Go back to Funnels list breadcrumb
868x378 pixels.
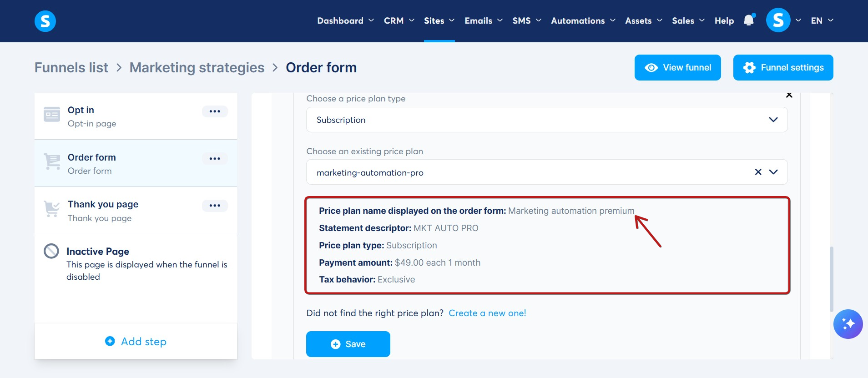tap(71, 67)
